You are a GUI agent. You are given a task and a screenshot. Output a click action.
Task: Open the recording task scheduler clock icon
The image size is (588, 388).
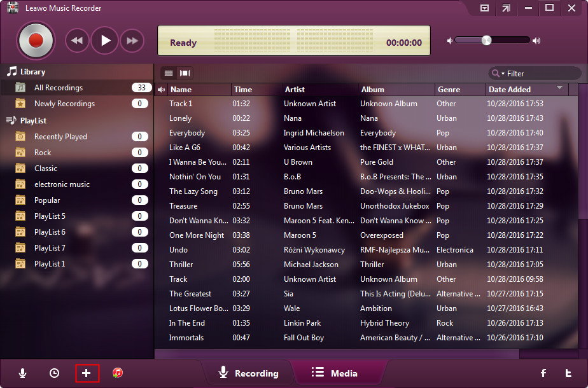[54, 373]
